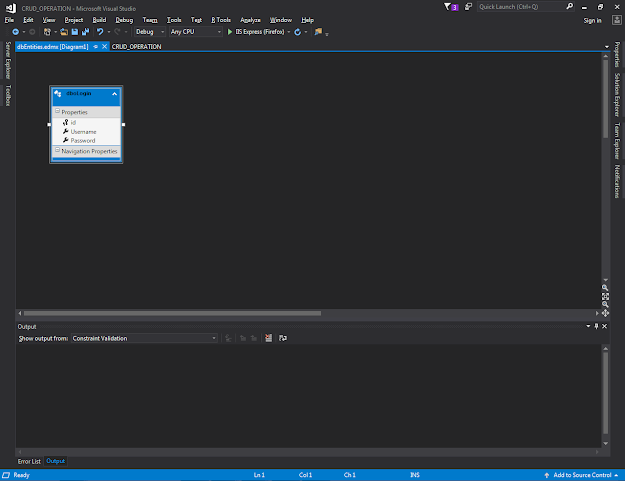Open the Build menu
Image resolution: width=625 pixels, height=481 pixels.
(99, 20)
